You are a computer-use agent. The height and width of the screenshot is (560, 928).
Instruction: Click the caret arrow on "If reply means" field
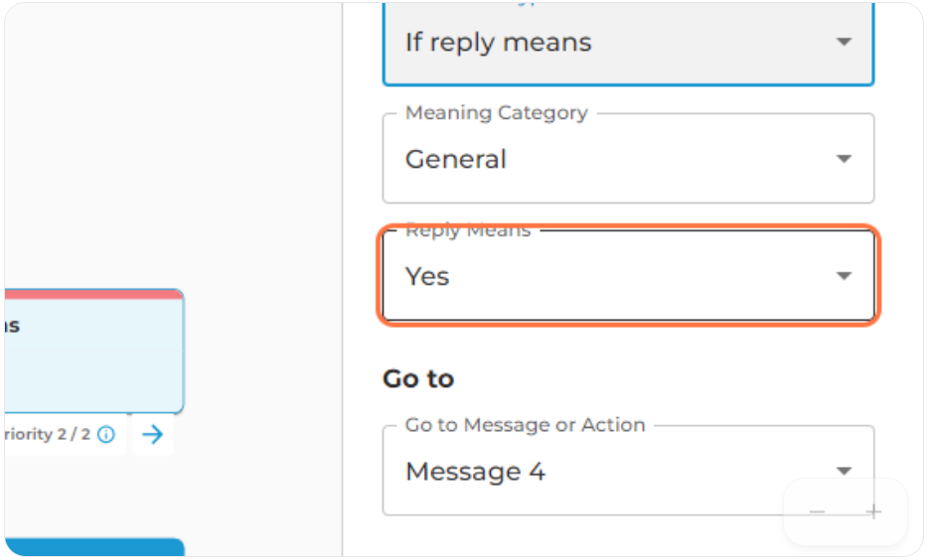pos(844,42)
